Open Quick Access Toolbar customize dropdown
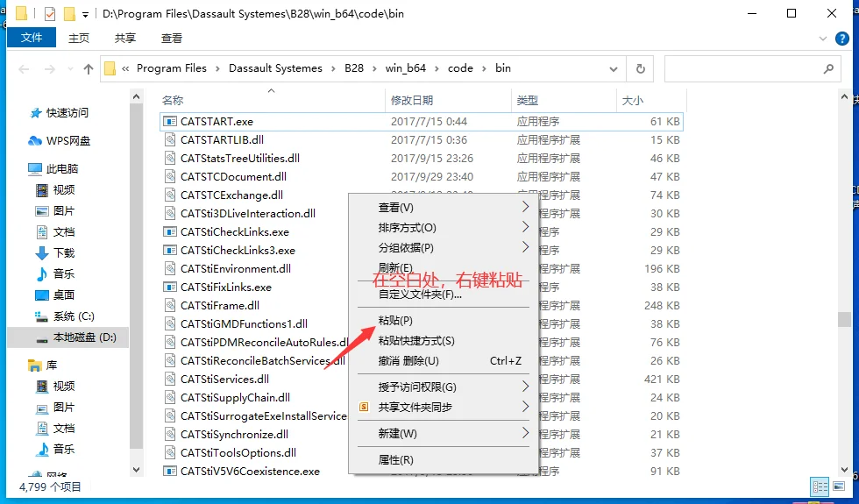 tap(86, 15)
